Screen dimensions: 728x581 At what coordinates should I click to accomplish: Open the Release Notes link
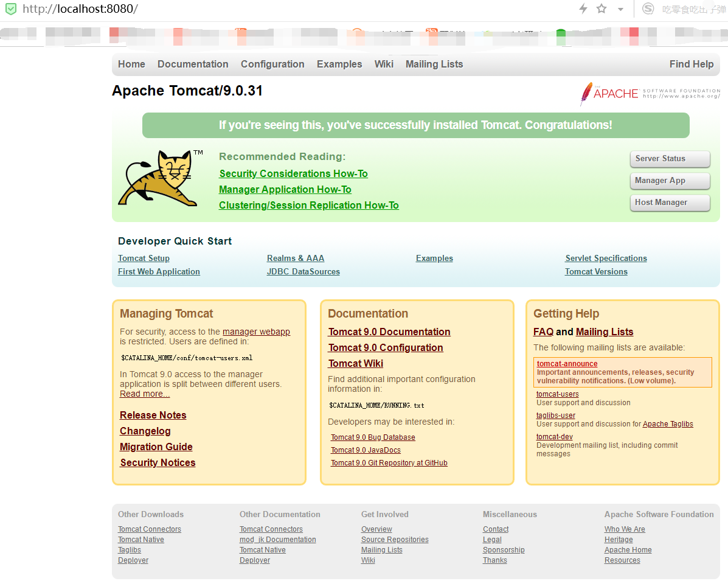point(153,415)
